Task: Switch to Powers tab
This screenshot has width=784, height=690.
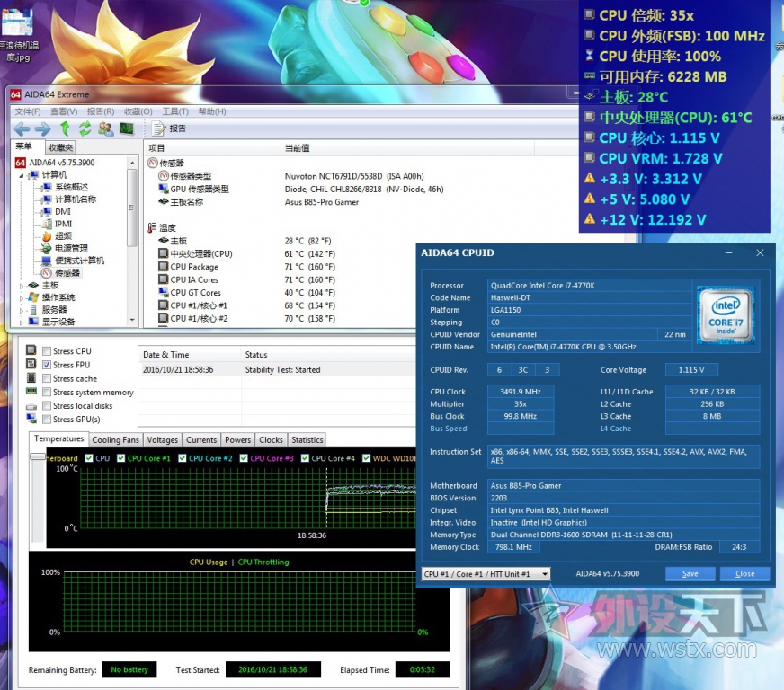Action: coord(238,439)
